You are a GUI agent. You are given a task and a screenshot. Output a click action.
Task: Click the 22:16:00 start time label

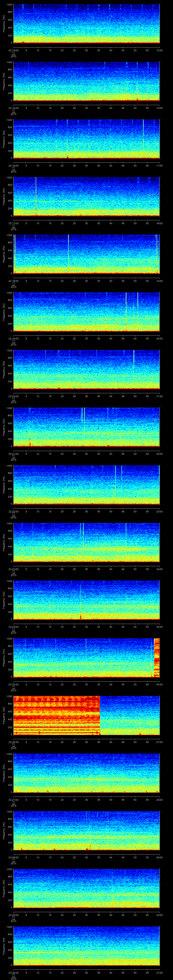coord(13,166)
